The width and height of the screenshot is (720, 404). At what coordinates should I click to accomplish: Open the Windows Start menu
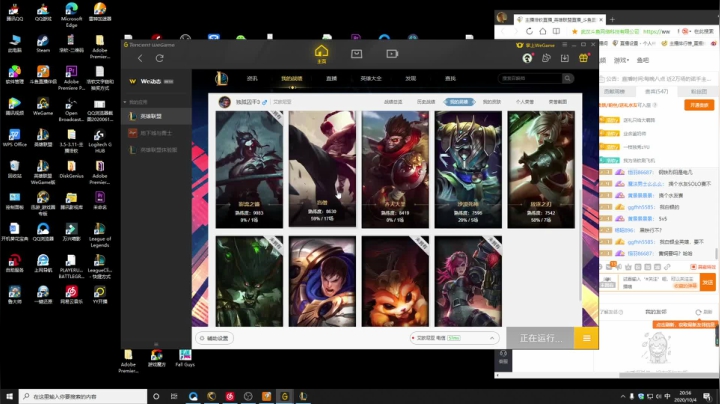[9, 396]
